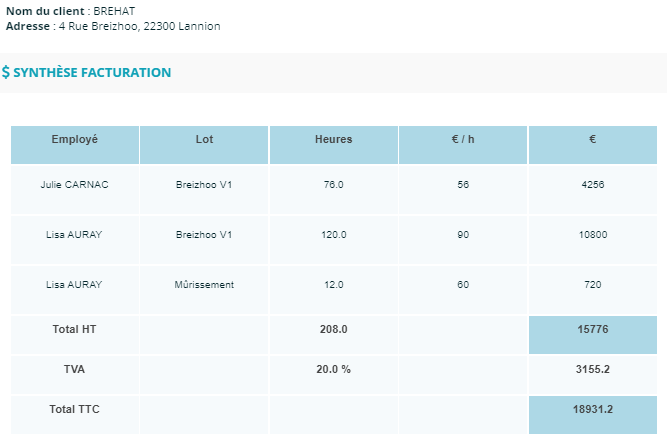
Task: Click the 4256 amount cell
Action: pos(593,185)
